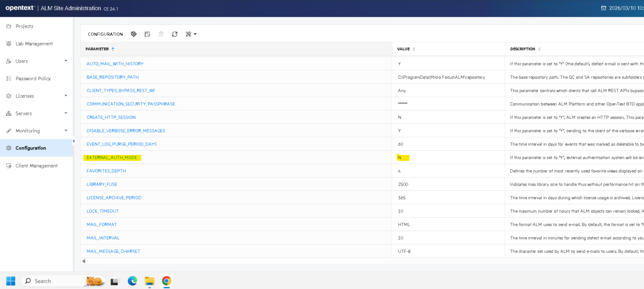Collapse the left sidebar with the arrow
The height and width of the screenshot is (289, 644).
74,141
